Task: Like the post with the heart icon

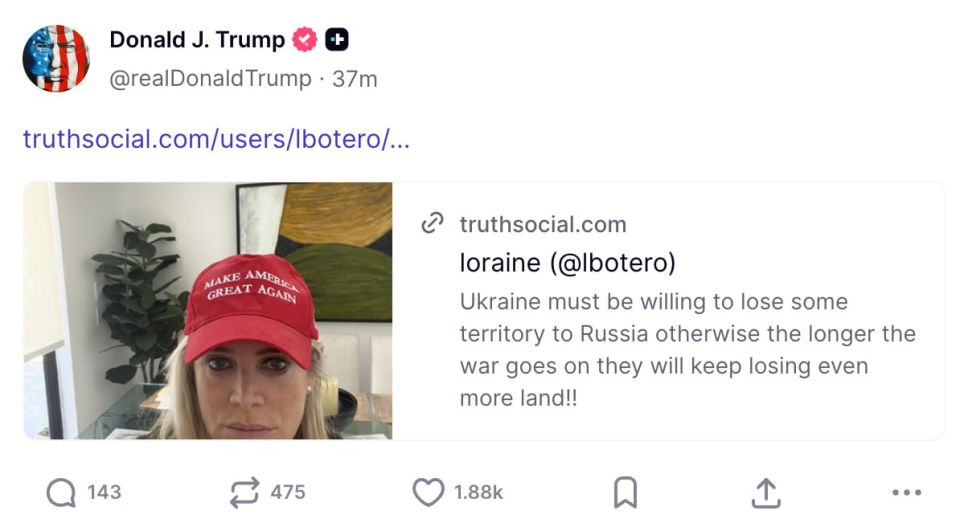Action: click(428, 492)
